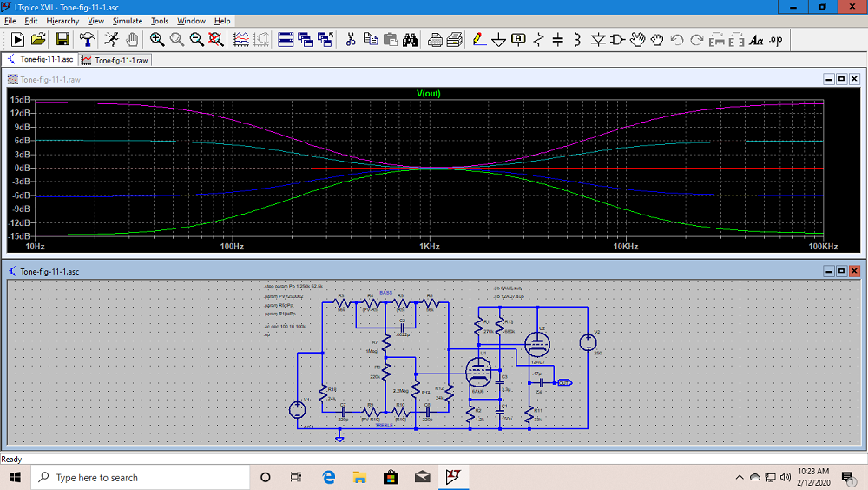868x490 pixels.
Task: Click the Run simulation icon
Action: 17,39
